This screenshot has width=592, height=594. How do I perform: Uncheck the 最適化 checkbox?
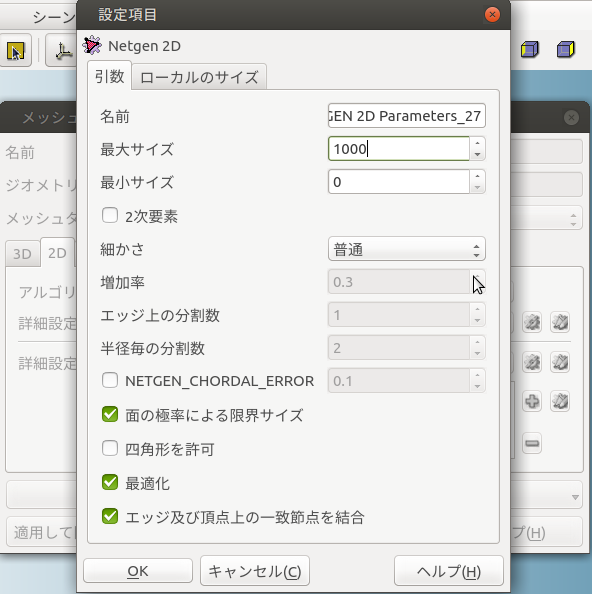110,483
